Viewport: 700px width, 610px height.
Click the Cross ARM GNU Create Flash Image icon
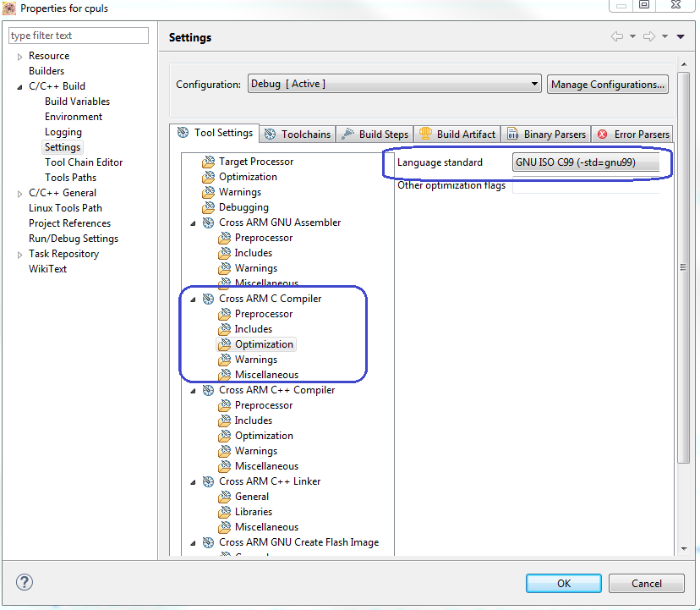tap(208, 542)
